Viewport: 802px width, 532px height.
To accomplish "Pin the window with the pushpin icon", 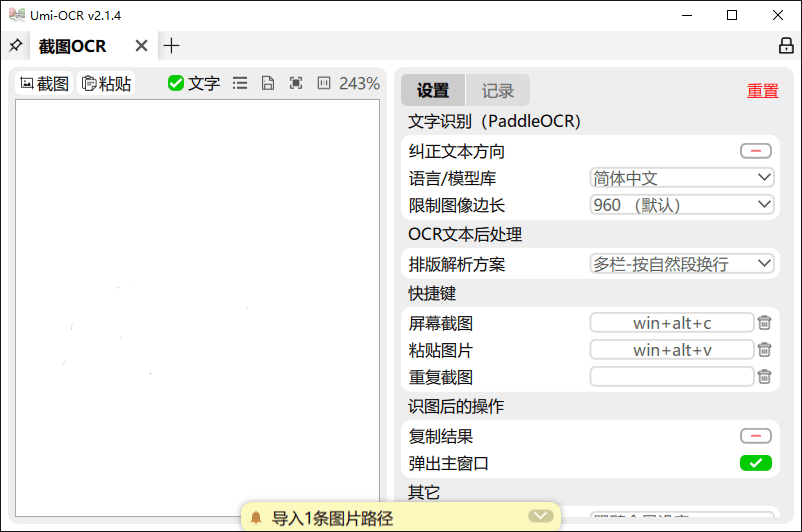I will click(15, 46).
